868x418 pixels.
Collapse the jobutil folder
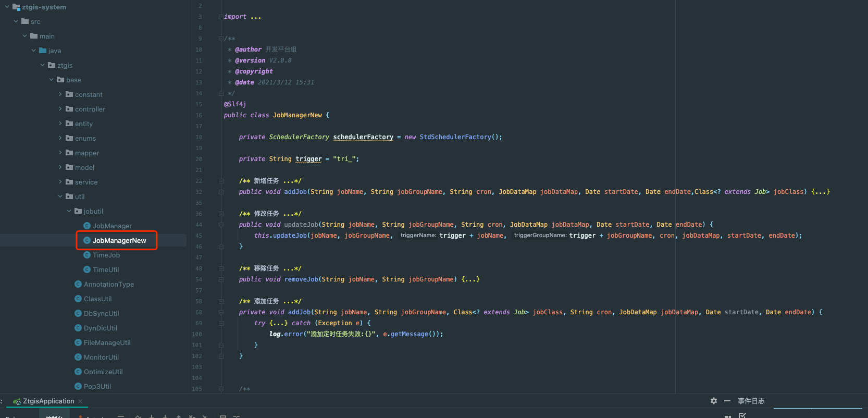[x=69, y=211]
